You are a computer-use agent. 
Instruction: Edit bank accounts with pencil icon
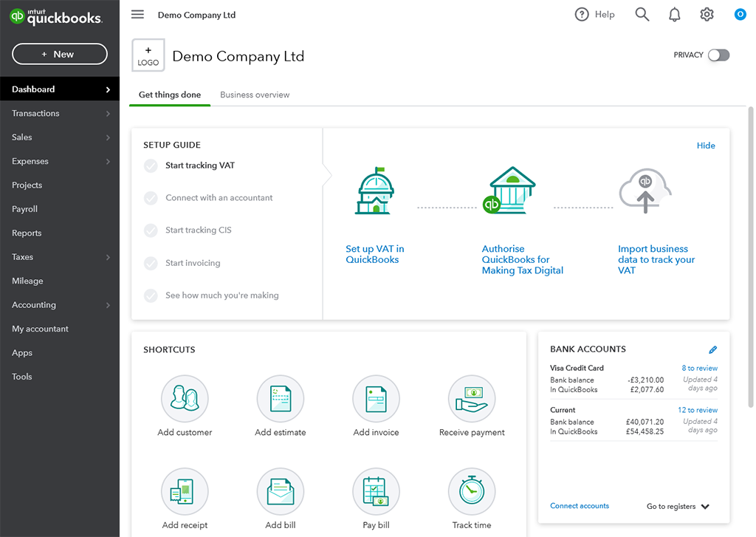[x=712, y=349]
